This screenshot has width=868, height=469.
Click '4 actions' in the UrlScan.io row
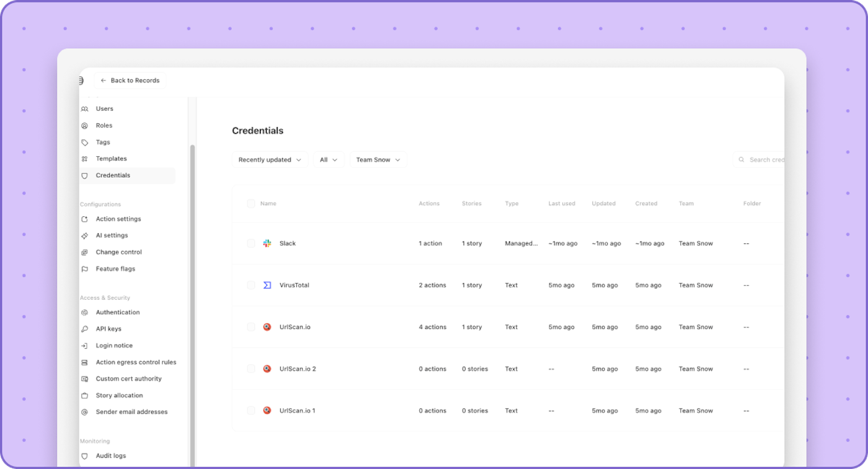[x=432, y=327]
